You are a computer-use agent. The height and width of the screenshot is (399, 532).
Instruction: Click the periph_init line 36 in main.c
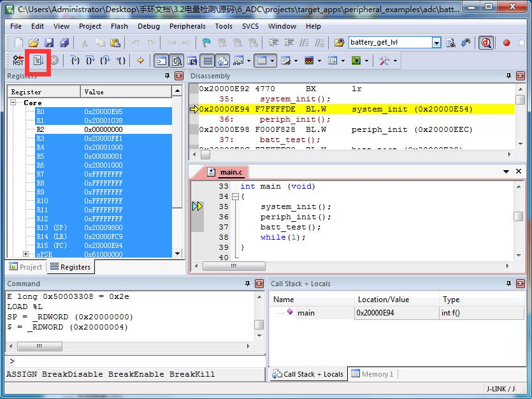click(x=295, y=217)
